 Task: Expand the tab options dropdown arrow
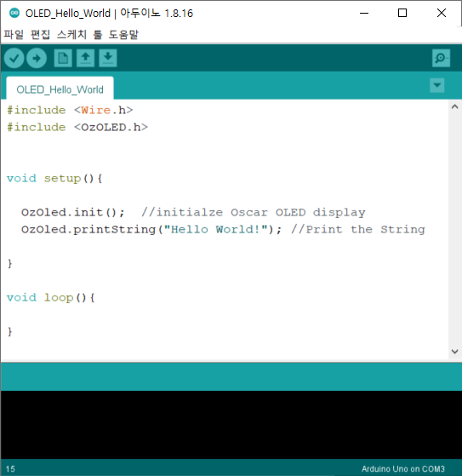437,85
